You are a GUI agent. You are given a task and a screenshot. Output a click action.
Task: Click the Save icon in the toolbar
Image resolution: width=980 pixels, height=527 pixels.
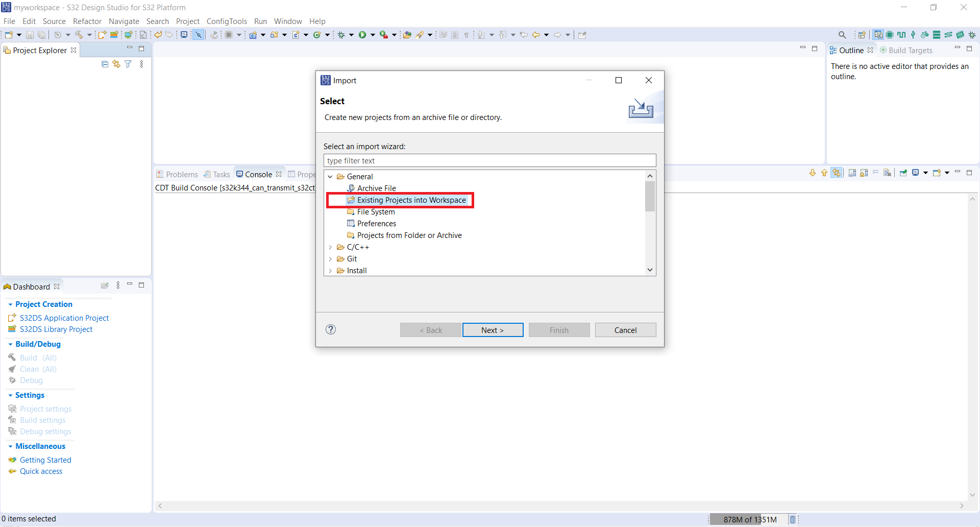tap(30, 35)
